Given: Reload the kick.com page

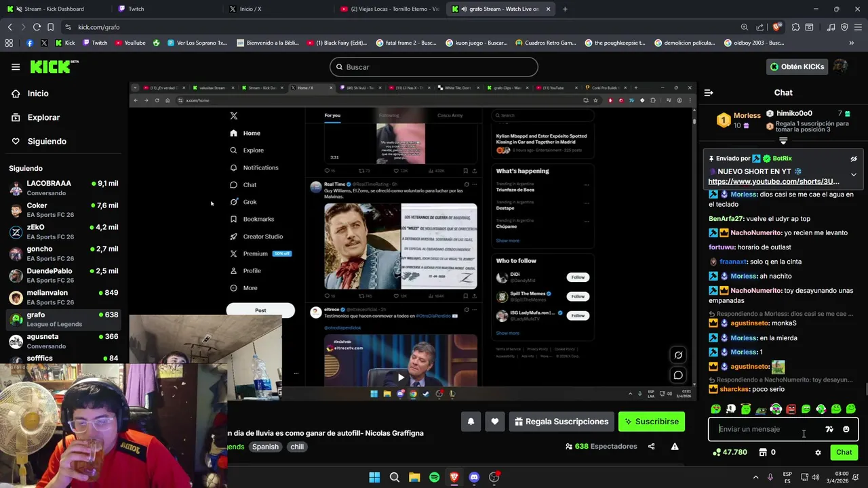Looking at the screenshot, I should point(37,27).
